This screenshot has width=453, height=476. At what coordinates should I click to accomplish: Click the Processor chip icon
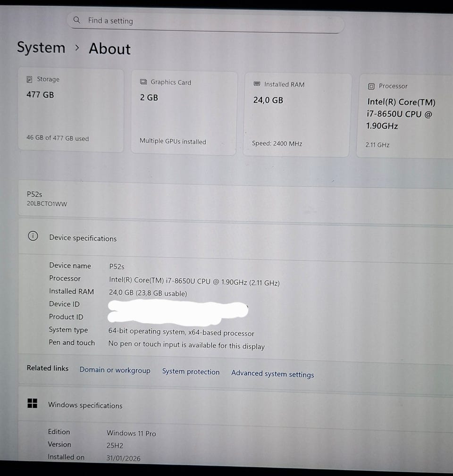371,86
